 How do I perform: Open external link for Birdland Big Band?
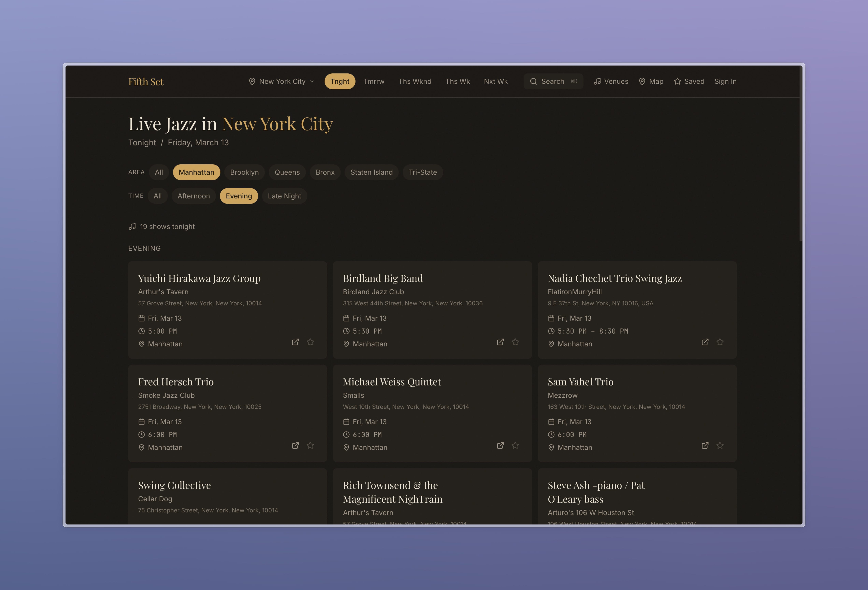point(500,342)
